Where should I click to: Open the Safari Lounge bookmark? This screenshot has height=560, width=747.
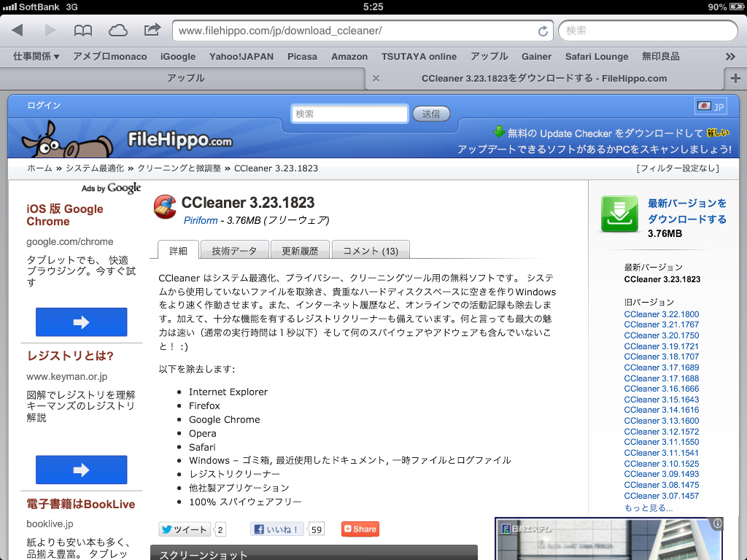(x=597, y=56)
